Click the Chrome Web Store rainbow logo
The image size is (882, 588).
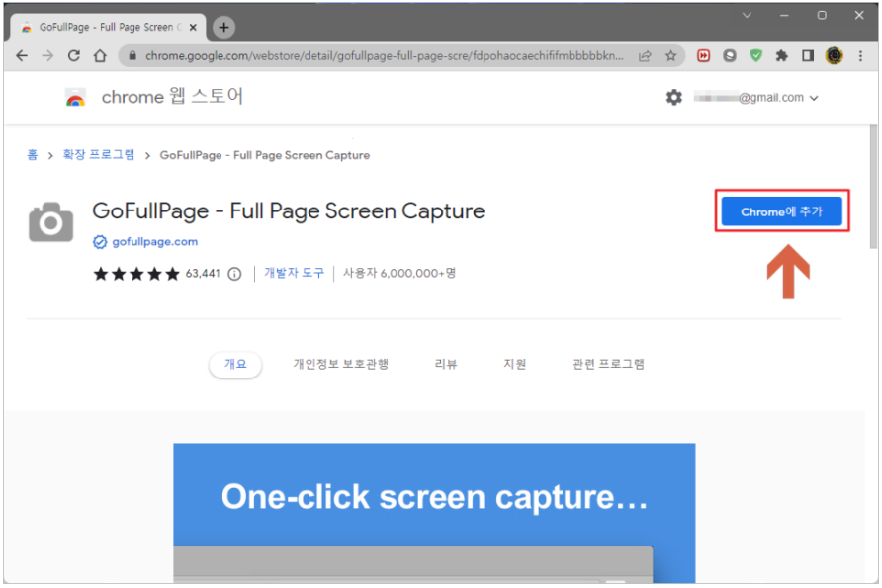(x=75, y=97)
